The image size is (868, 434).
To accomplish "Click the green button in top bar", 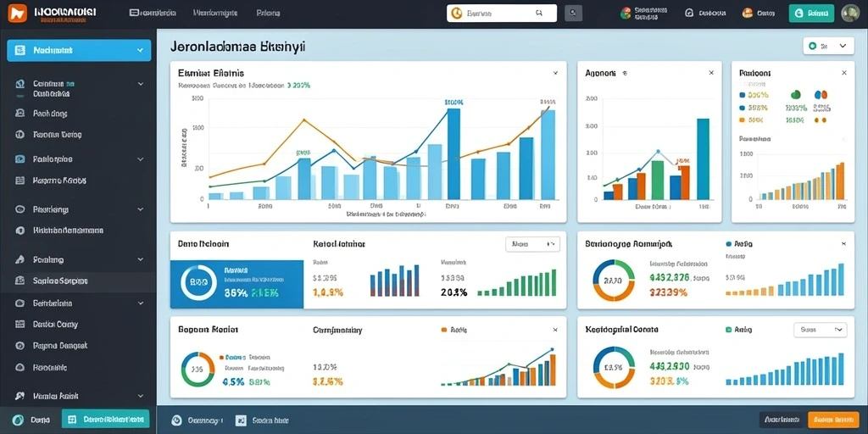I will tap(811, 14).
